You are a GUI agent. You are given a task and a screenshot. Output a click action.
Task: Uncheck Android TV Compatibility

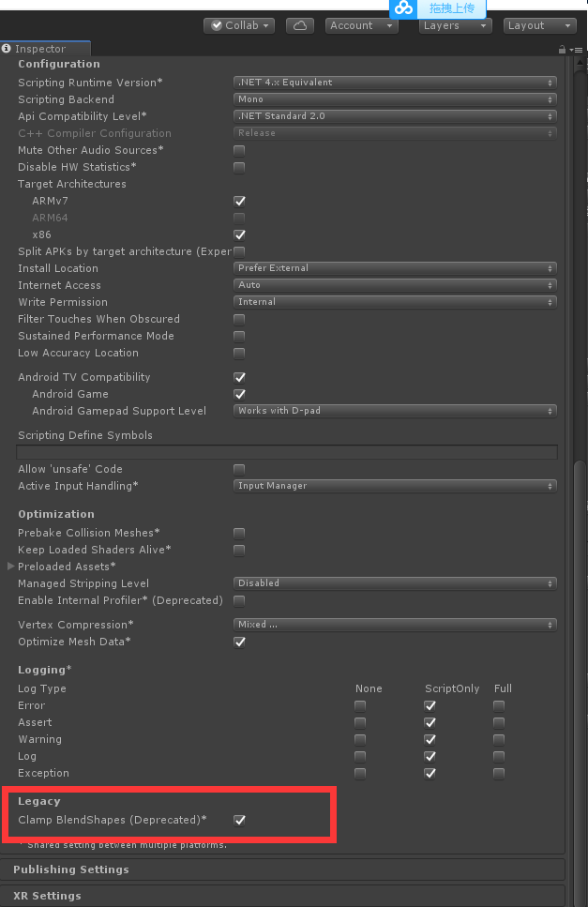point(239,377)
